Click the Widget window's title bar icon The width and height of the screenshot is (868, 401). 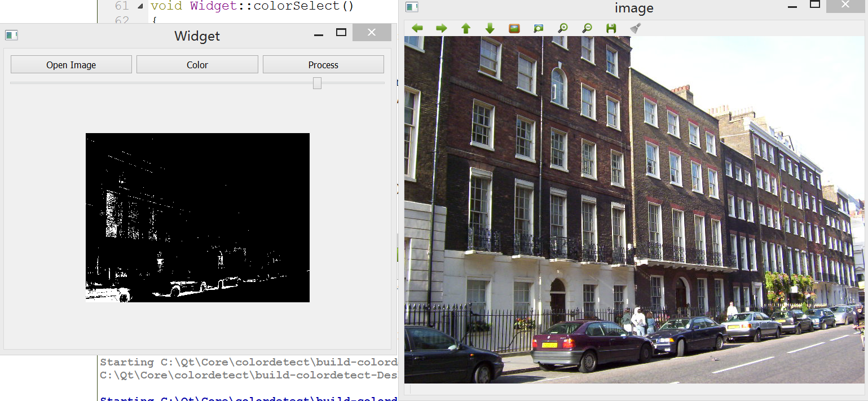[x=11, y=36]
